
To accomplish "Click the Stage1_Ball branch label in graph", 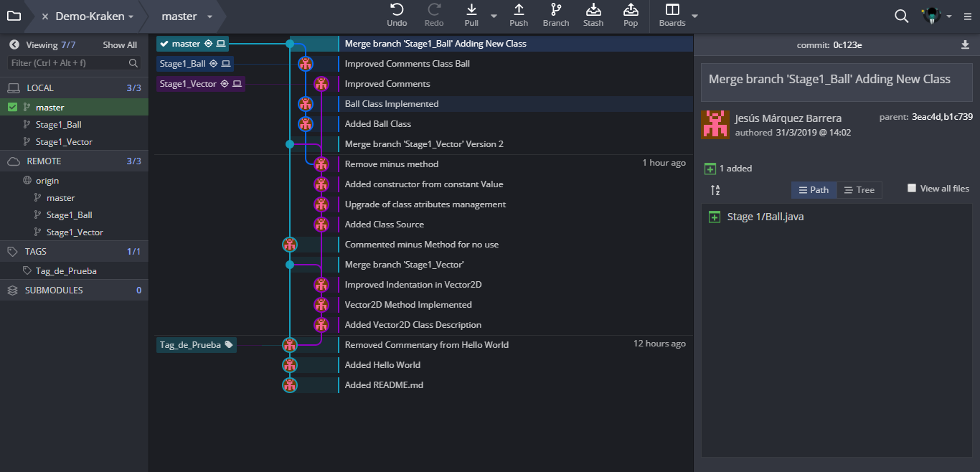I will [x=194, y=64].
